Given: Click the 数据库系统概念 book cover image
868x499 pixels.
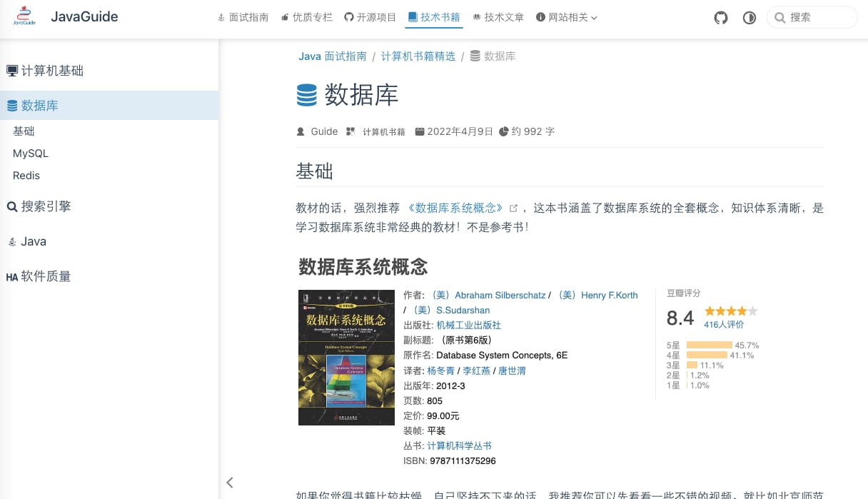Looking at the screenshot, I should [346, 357].
